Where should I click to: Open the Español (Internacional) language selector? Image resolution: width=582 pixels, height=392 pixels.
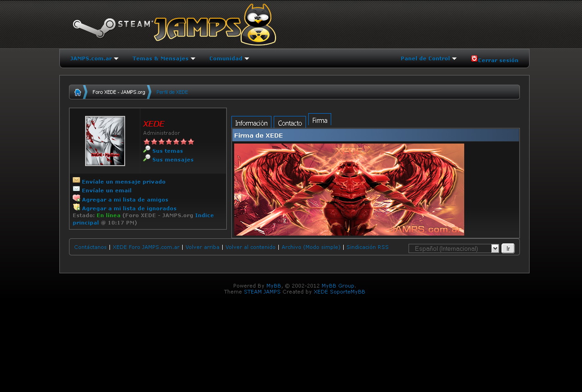(453, 248)
